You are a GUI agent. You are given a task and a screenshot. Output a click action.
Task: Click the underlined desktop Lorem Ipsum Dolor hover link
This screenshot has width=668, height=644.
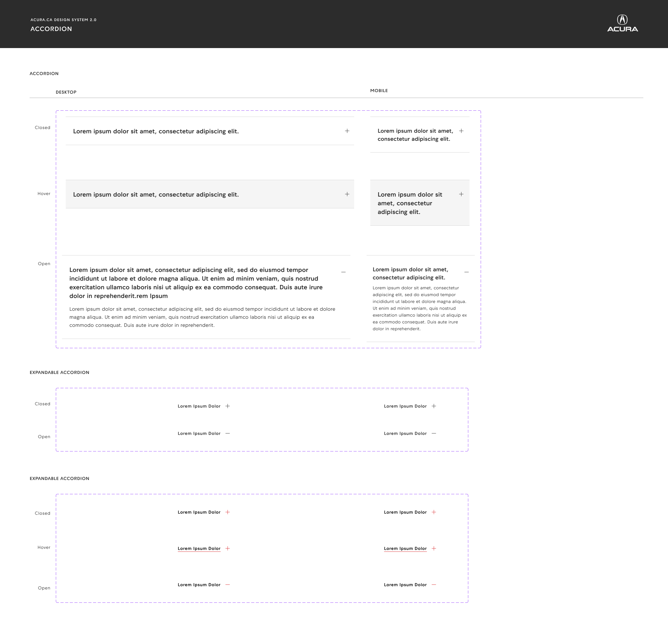199,549
